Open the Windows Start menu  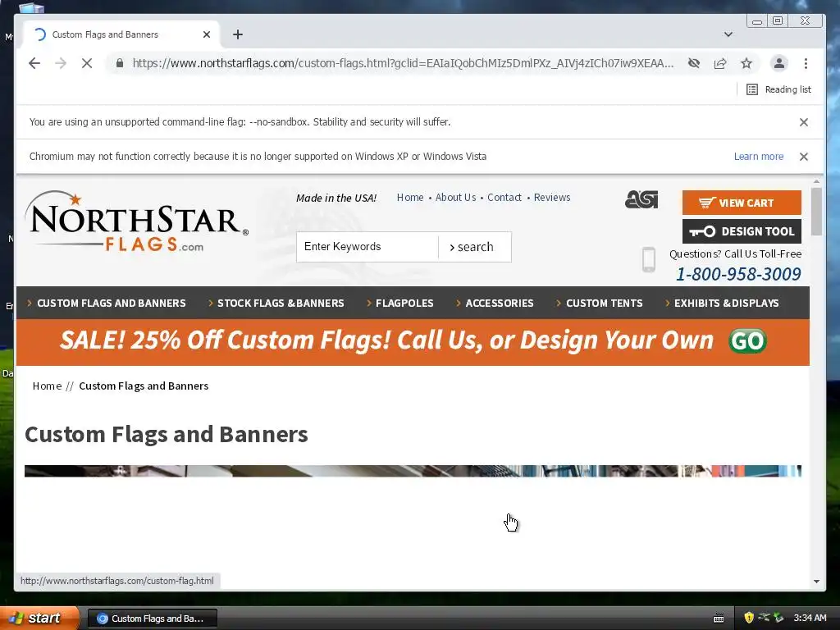39,619
